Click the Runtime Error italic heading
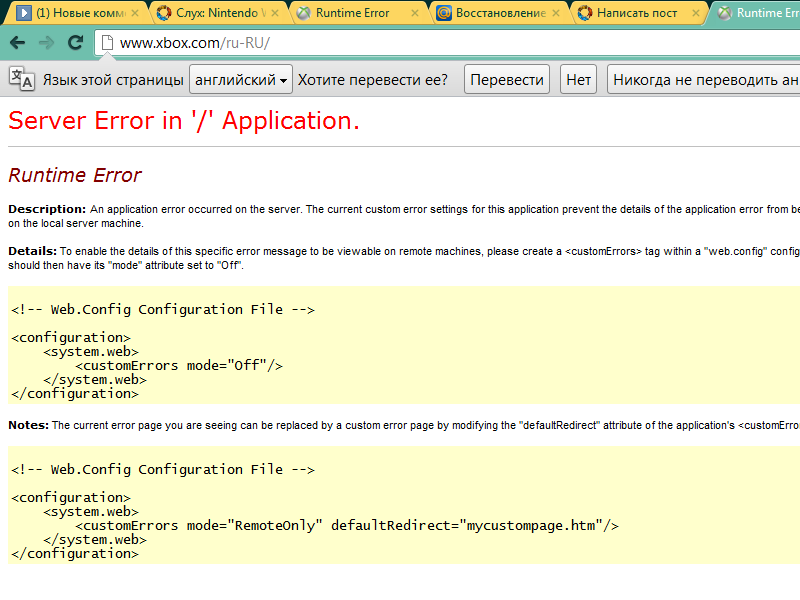Image resolution: width=800 pixels, height=600 pixels. 75,175
